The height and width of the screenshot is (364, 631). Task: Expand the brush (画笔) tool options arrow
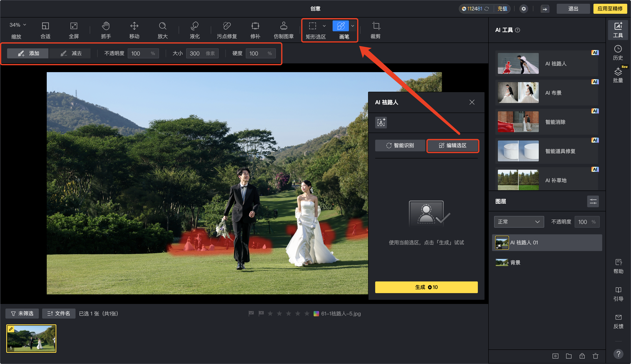tap(352, 26)
